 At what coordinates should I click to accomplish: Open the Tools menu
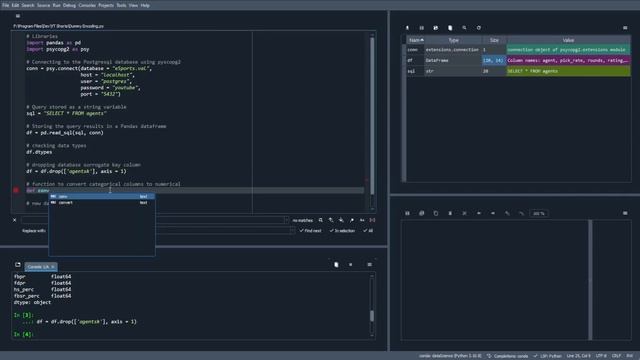121,5
